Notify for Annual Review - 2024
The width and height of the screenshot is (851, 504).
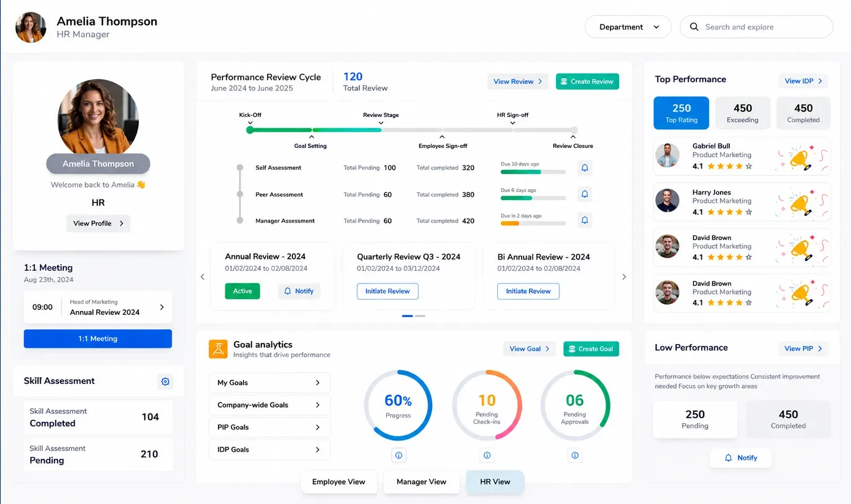[x=299, y=291]
